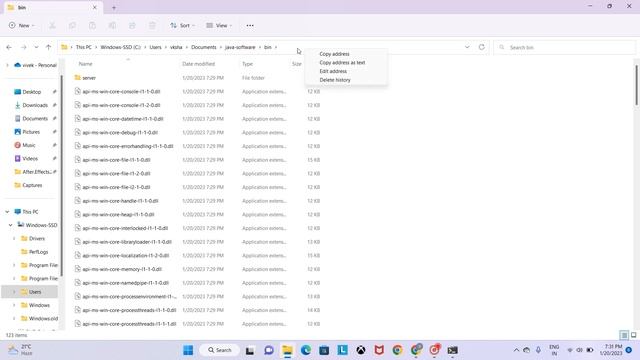Click java-software in the address breadcrumb
Viewport: 640px width, 360px height.
[240, 47]
